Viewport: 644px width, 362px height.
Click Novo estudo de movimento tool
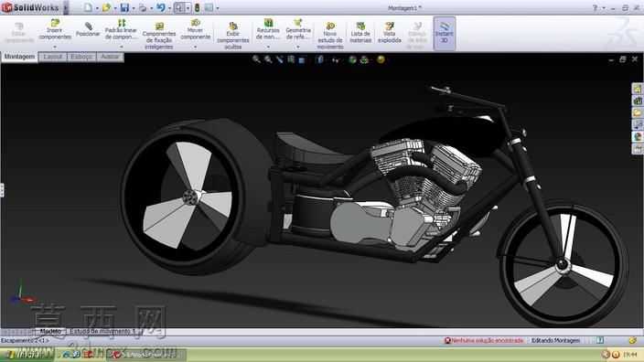pyautogui.click(x=330, y=36)
